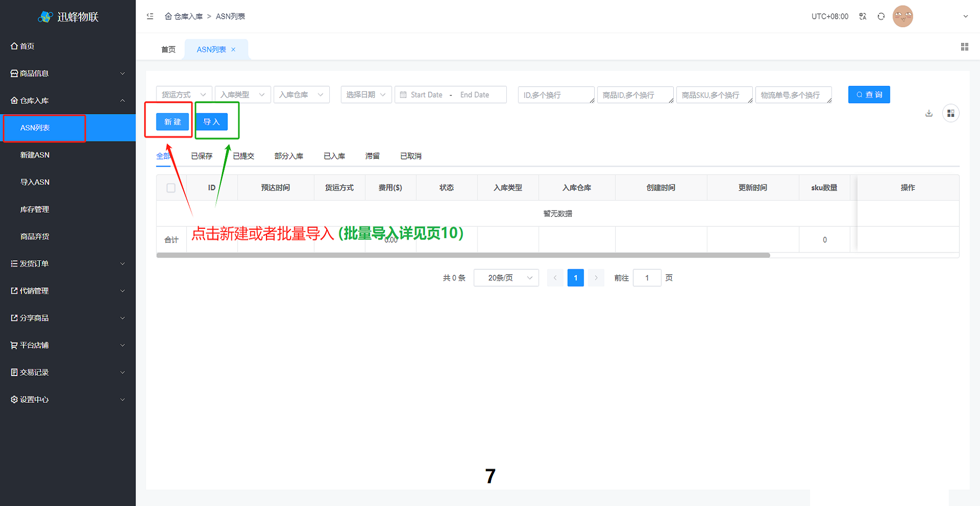
Task: Click the 查询 search button
Action: (869, 95)
